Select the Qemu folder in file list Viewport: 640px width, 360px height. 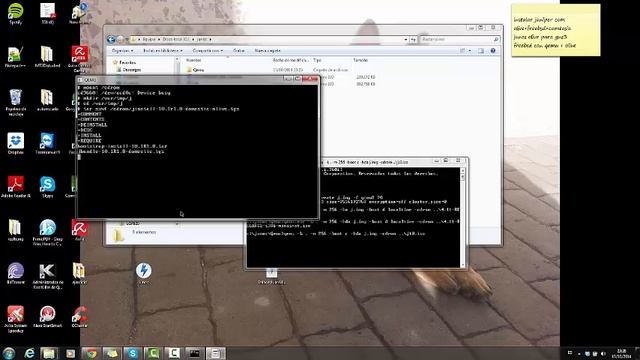click(x=196, y=70)
